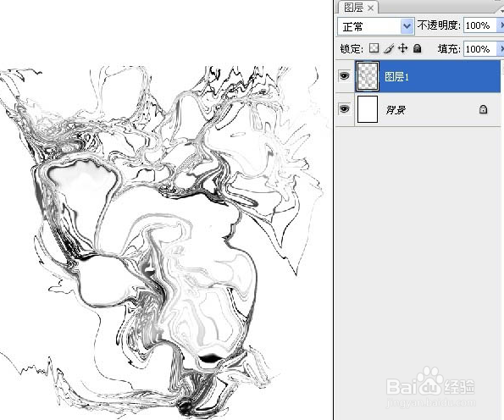
Task: Toggle lock position move icon
Action: (402, 48)
